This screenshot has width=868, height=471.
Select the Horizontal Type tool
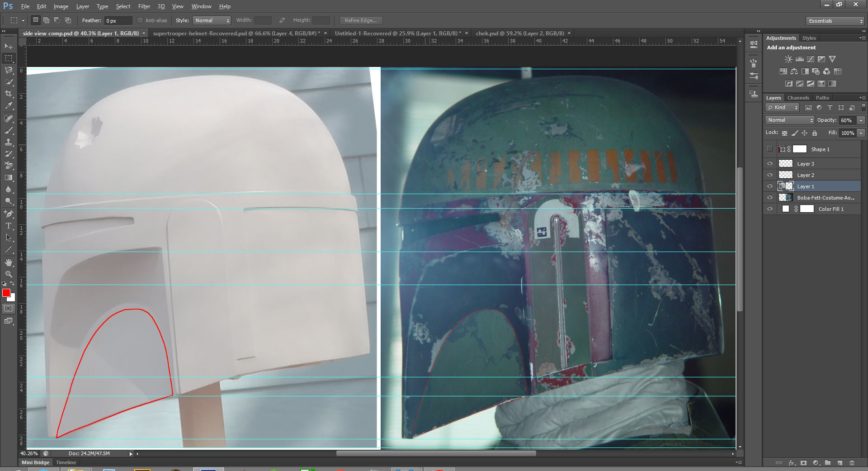click(9, 225)
